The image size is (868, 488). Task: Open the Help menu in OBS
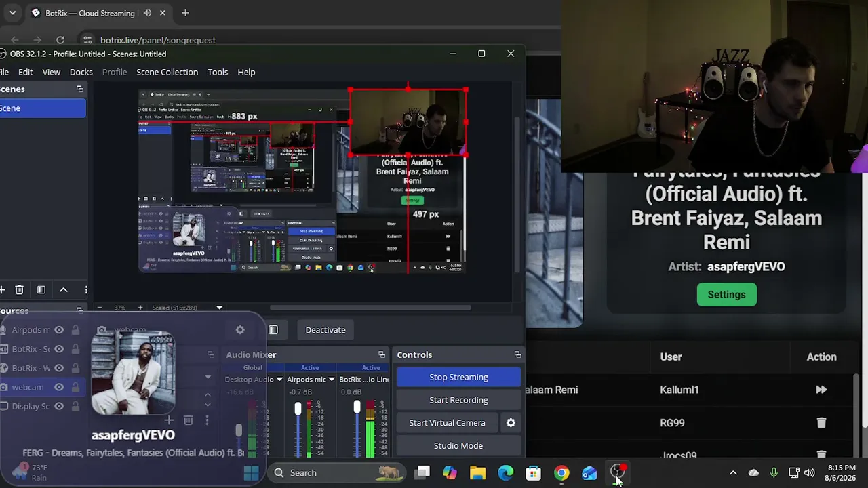coord(246,72)
